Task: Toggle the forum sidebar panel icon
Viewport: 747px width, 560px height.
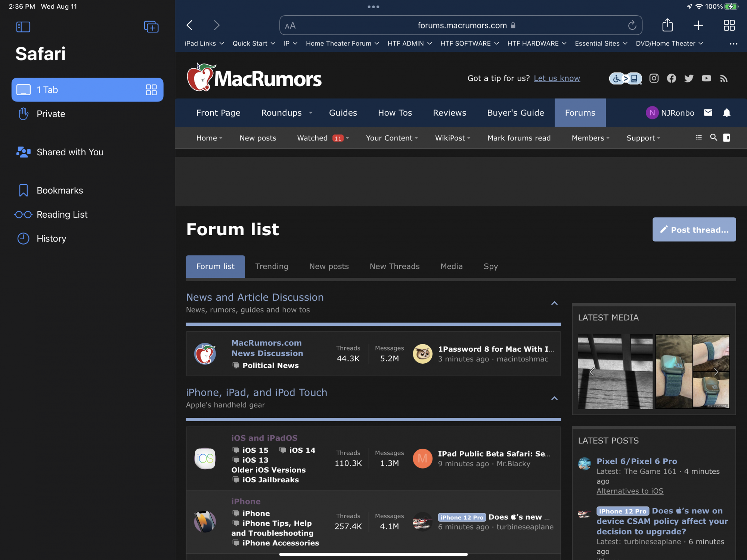Action: click(726, 138)
